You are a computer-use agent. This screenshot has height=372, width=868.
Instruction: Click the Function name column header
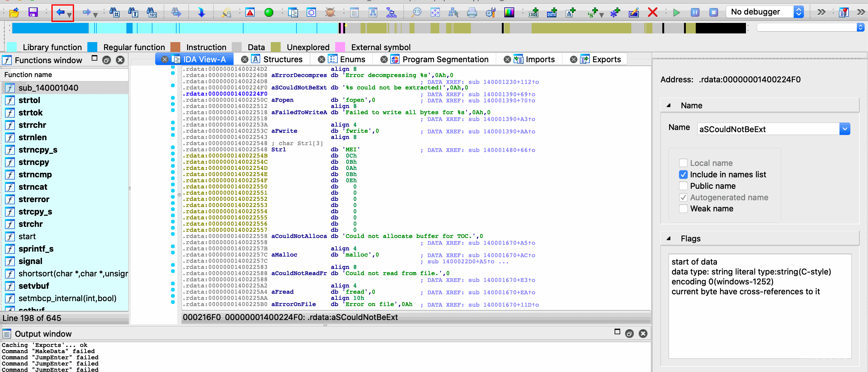[x=65, y=75]
